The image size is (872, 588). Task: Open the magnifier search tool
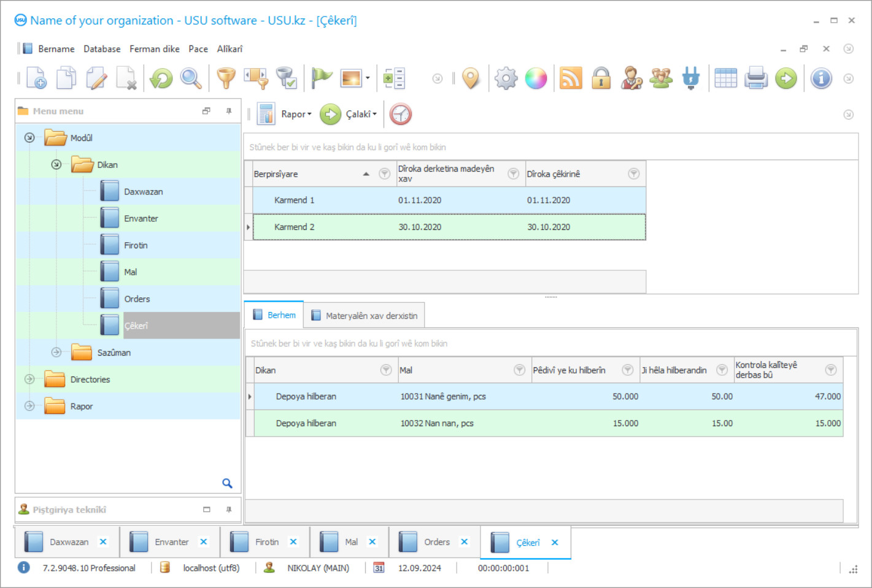pyautogui.click(x=191, y=78)
